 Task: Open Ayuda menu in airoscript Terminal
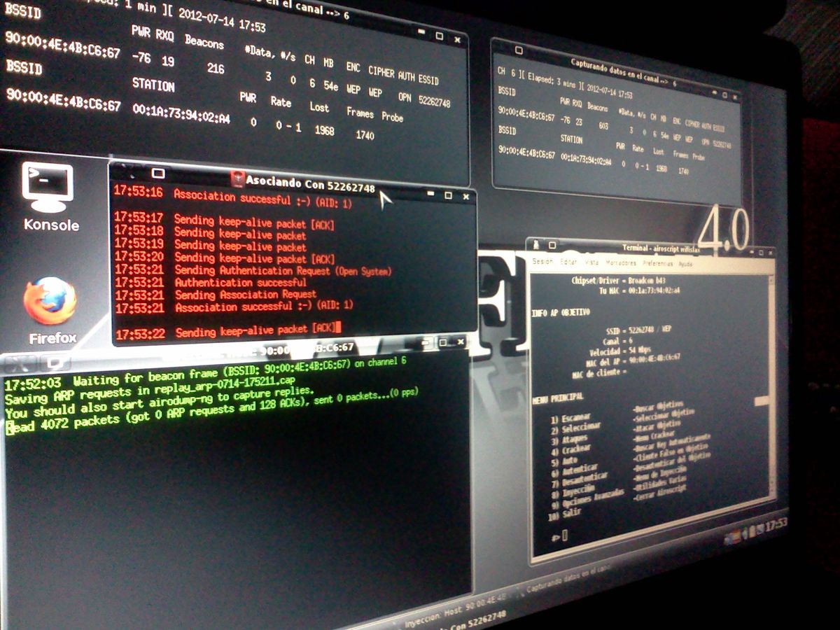(x=685, y=264)
